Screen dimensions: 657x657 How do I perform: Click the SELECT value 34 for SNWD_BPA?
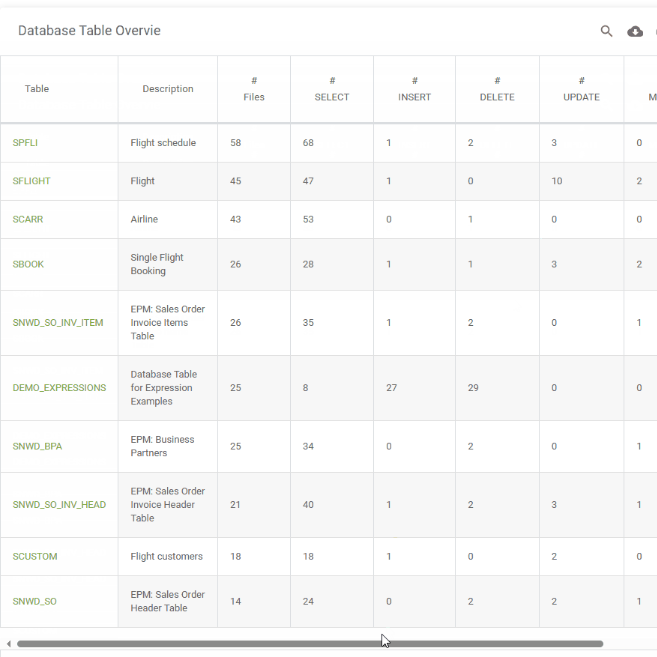308,446
